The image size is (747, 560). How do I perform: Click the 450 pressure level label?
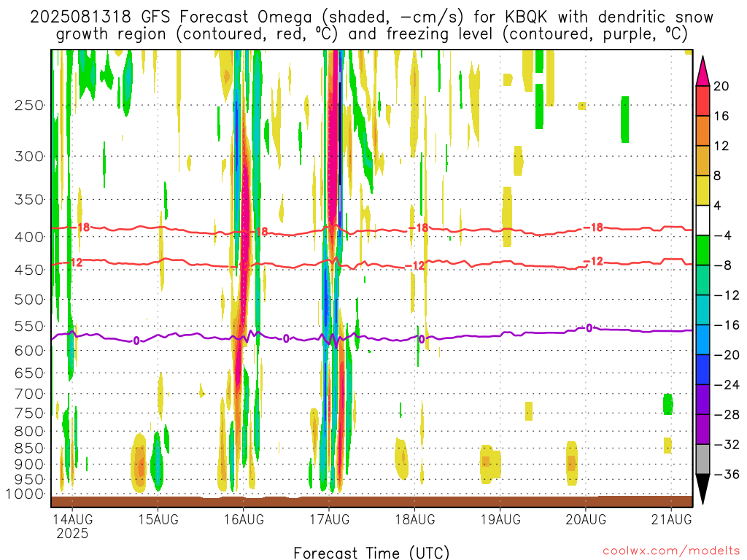click(28, 270)
